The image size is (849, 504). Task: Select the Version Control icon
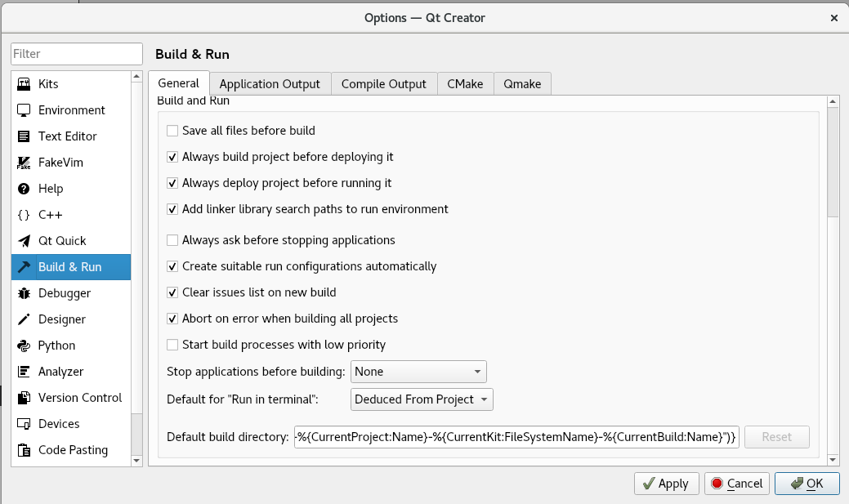coord(24,398)
